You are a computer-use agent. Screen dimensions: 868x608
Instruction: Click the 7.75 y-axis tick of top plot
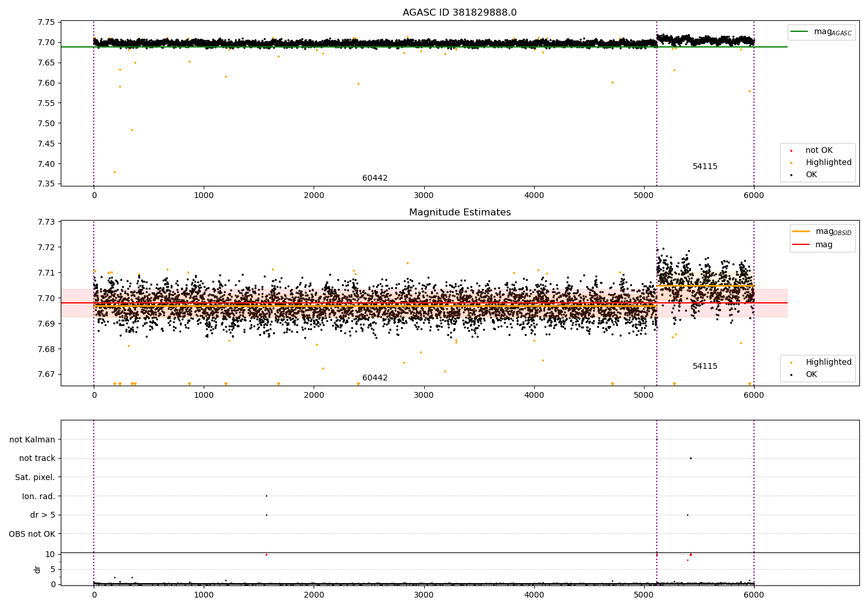tap(46, 23)
